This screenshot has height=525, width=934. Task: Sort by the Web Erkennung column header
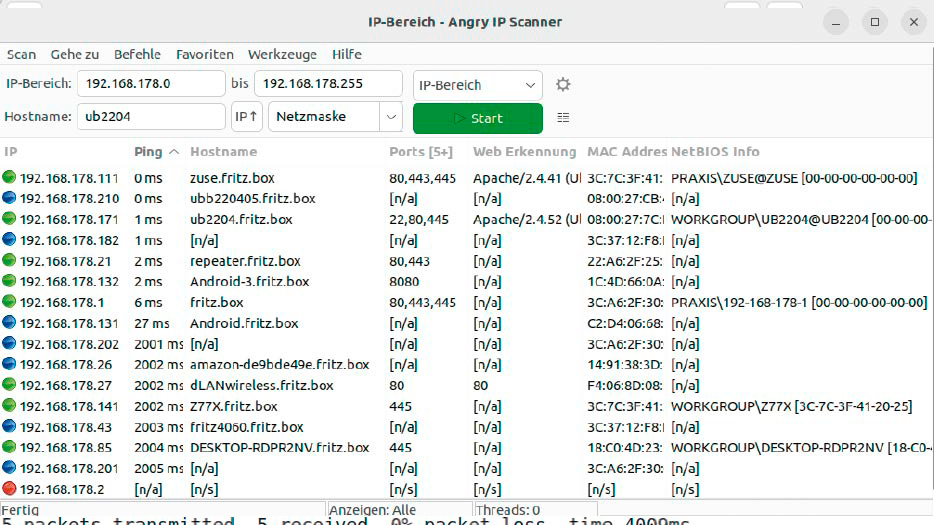pyautogui.click(x=524, y=152)
